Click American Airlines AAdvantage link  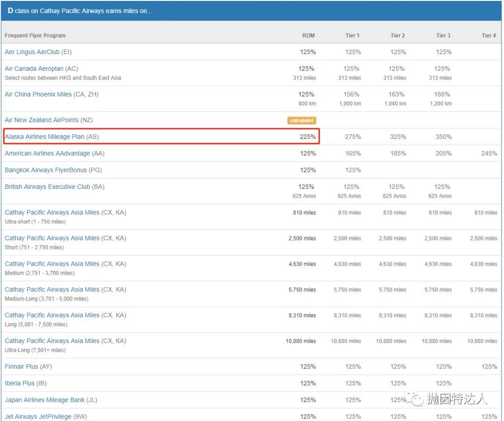coord(47,153)
